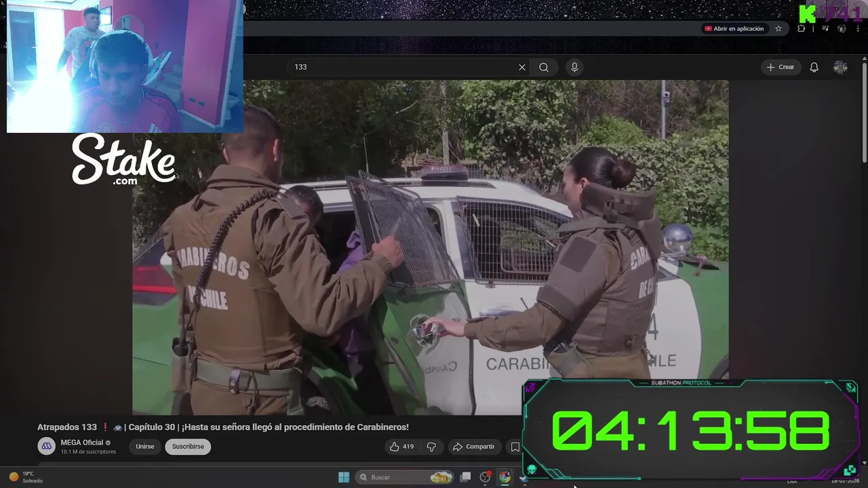Open the MEGA Oficial channel avatar
Viewport: 868px width, 488px height.
point(46,446)
